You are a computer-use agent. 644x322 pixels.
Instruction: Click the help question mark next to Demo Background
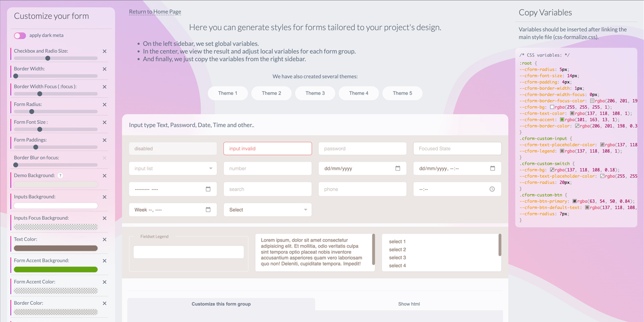(60, 176)
